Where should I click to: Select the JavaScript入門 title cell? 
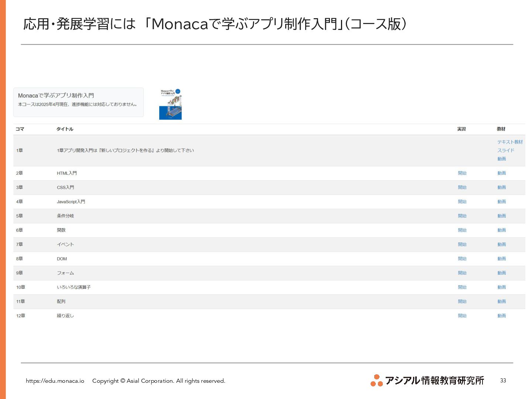71,202
